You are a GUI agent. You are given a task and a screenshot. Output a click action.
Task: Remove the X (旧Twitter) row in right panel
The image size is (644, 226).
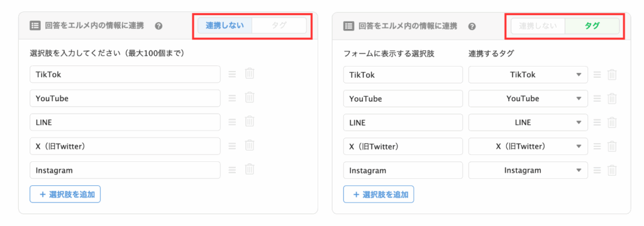(612, 146)
